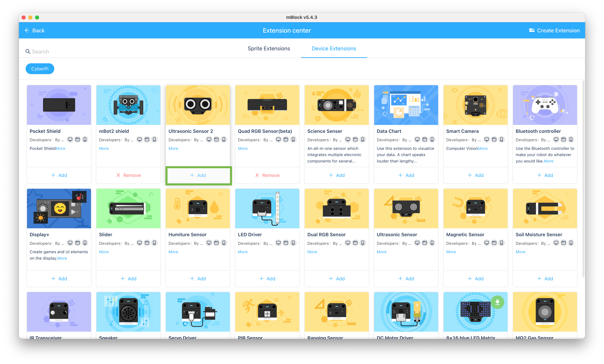Add the LED Driver extension
Viewport: 604px width, 364px height.
[267, 278]
